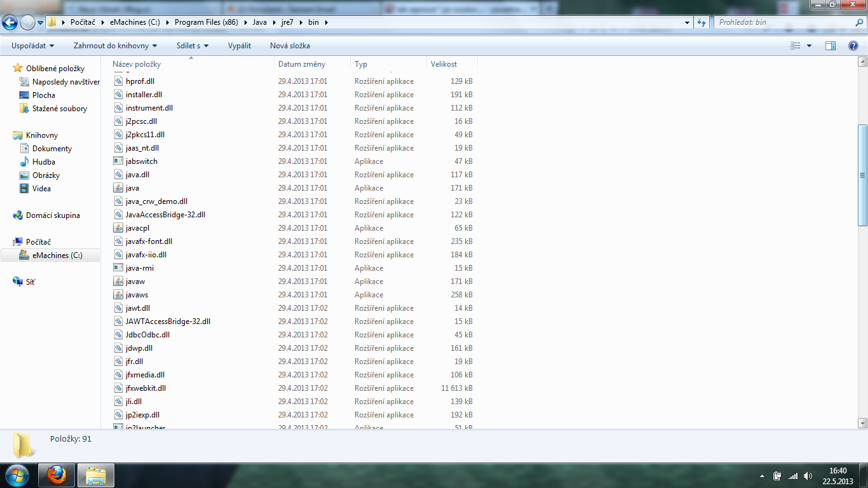Select the javaws application icon
868x488 pixels.
coord(118,295)
